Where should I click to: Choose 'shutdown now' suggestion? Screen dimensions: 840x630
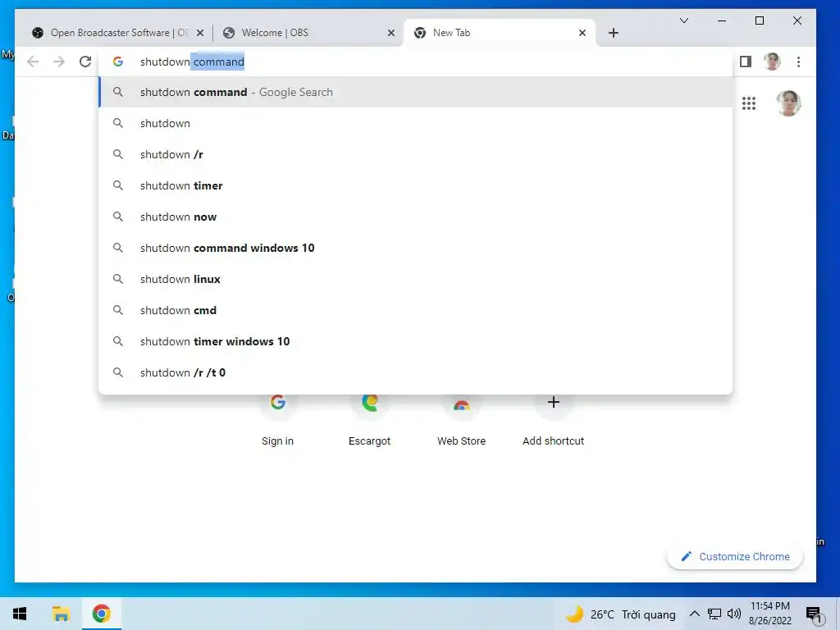(416, 217)
